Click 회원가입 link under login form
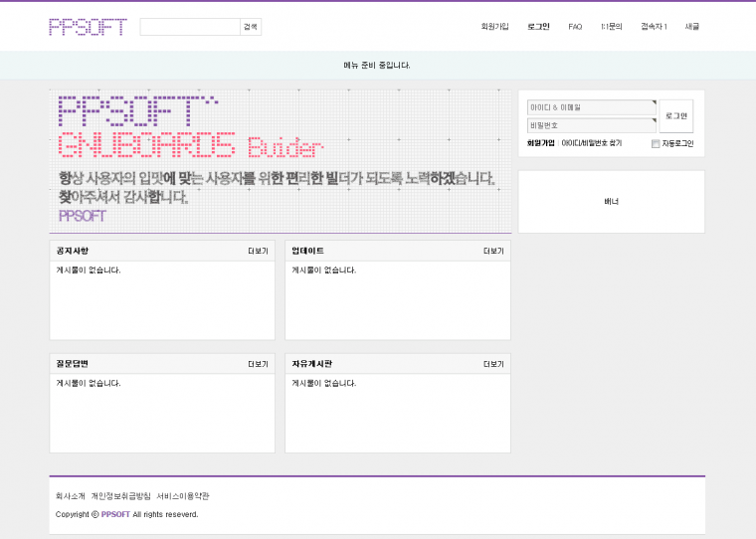Image resolution: width=756 pixels, height=539 pixels. pyautogui.click(x=540, y=143)
